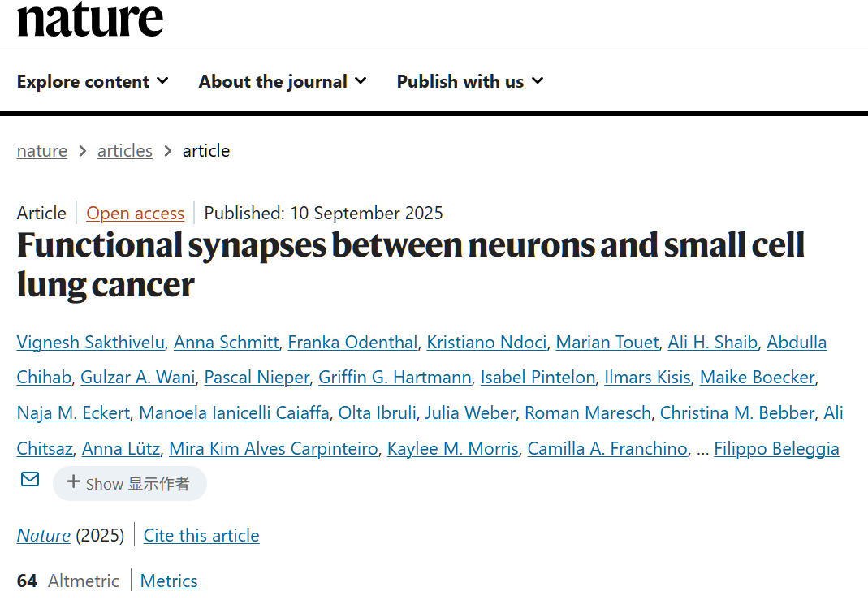Open the articles breadcrumb link
The width and height of the screenshot is (868, 600).
point(125,151)
